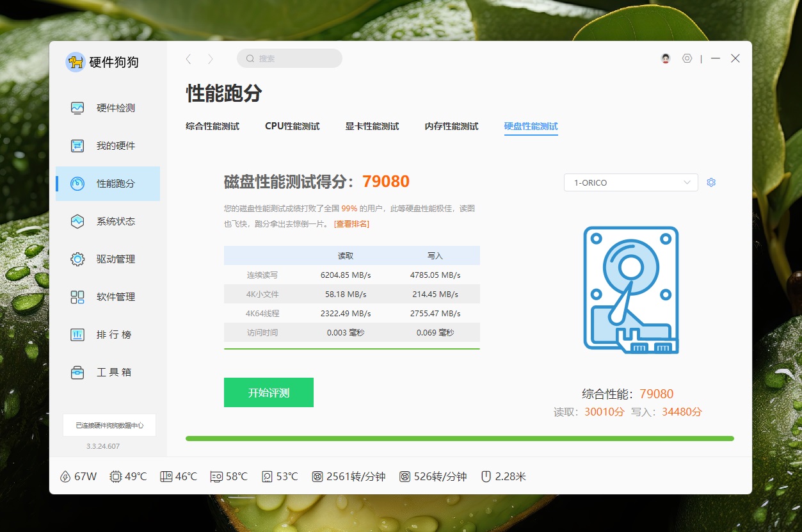The image size is (802, 532).
Task: Click sequential read value 6204.85 MB/s
Action: [346, 275]
